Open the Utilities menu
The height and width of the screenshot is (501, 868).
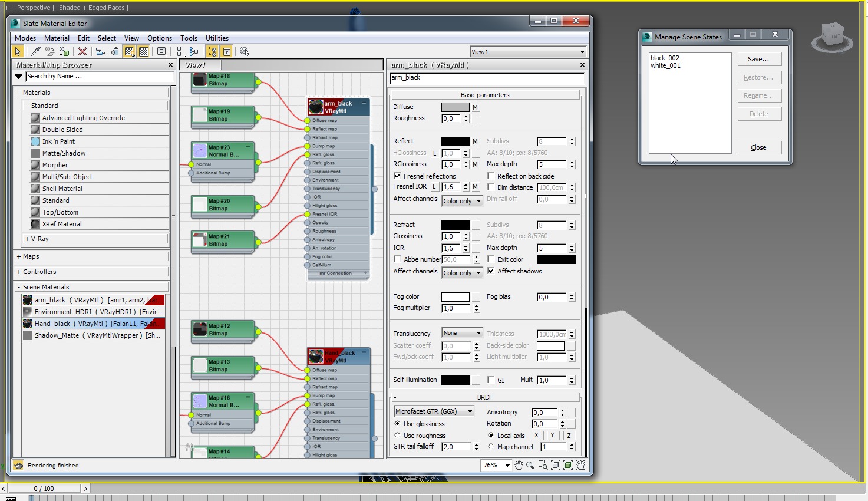(x=217, y=38)
